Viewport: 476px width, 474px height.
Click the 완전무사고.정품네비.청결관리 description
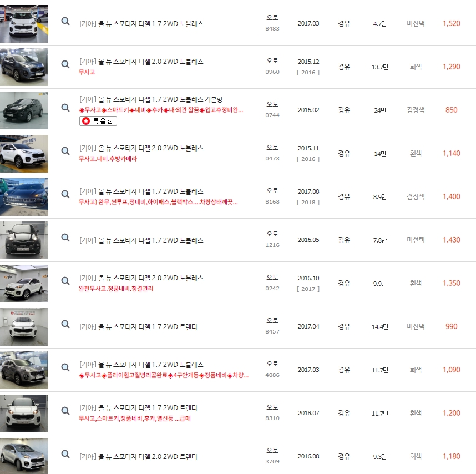pyautogui.click(x=116, y=289)
